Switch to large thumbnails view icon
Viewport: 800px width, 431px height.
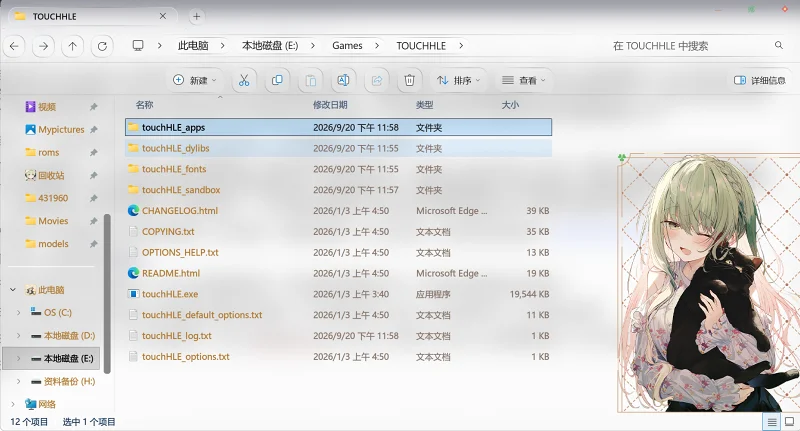click(x=789, y=422)
